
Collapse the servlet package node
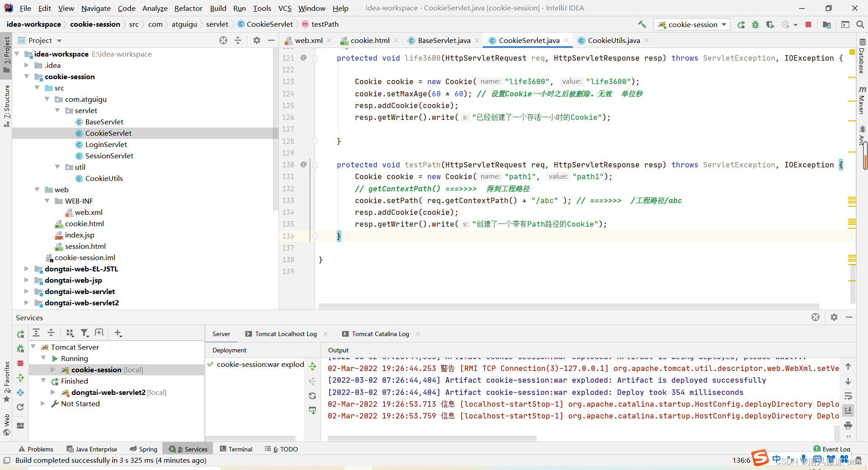[57, 110]
